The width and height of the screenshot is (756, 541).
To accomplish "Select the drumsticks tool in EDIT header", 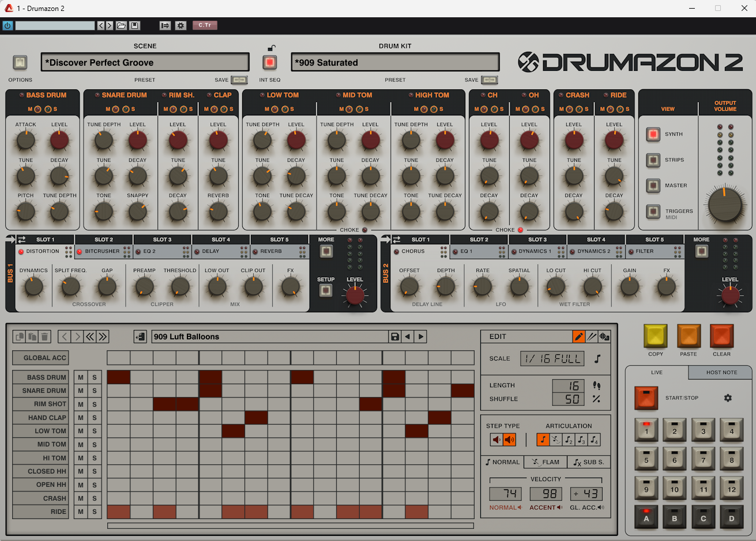I will tap(592, 336).
